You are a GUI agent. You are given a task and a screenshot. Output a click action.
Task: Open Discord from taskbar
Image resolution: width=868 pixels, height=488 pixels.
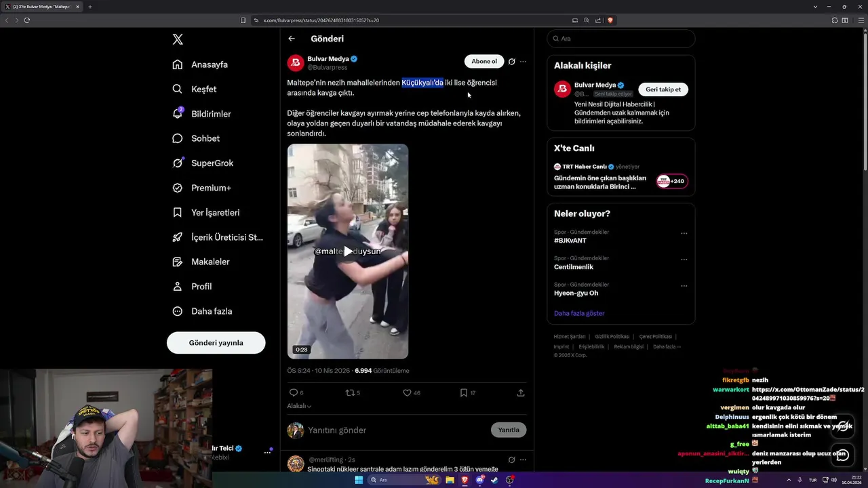pos(480,480)
